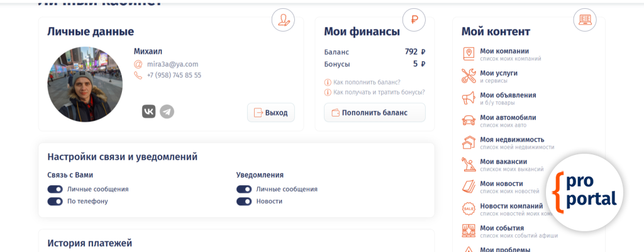Click the megaphone icon for announcements
This screenshot has width=644, height=252.
[x=469, y=98]
